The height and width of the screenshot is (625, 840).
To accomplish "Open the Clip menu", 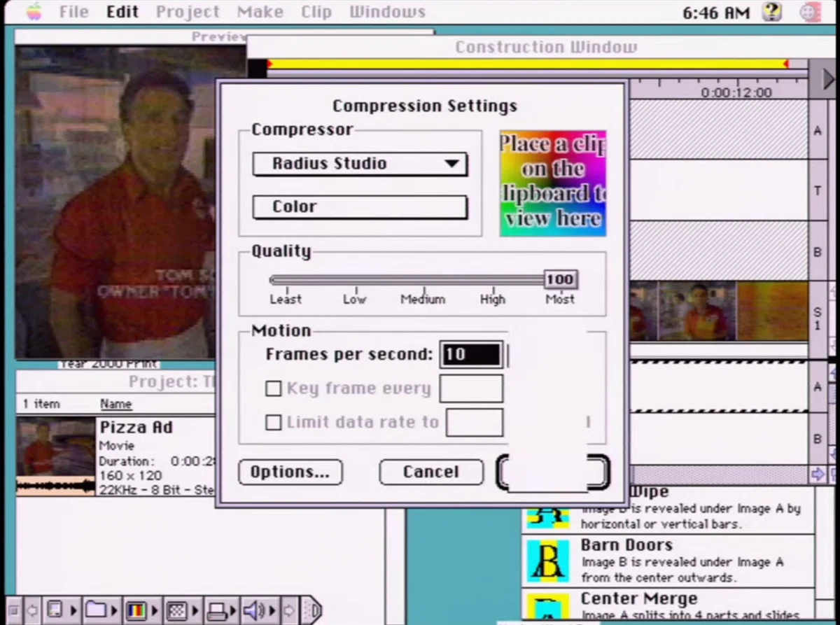I will (316, 12).
